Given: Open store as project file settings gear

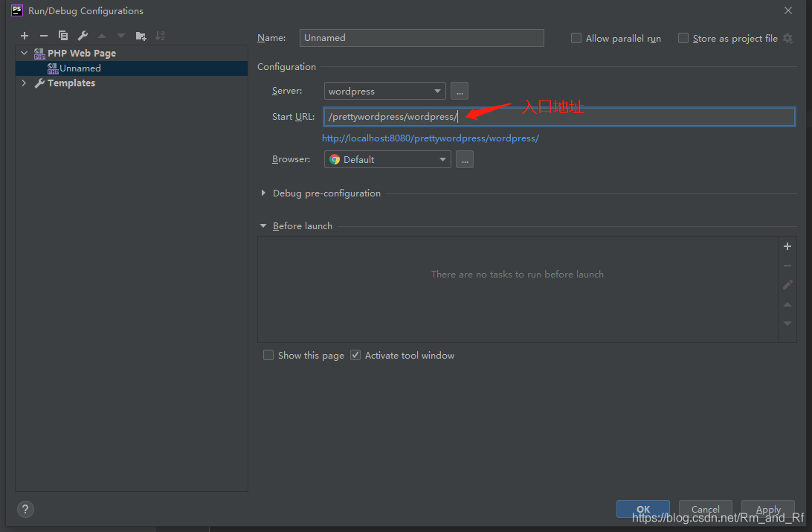Looking at the screenshot, I should (x=787, y=39).
